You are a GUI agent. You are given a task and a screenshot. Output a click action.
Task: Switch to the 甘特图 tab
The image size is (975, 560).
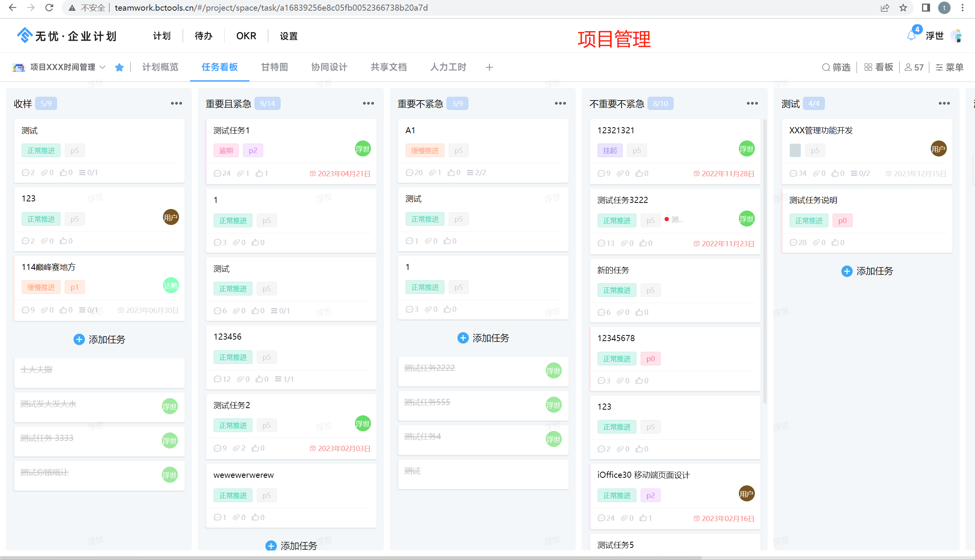tap(274, 67)
